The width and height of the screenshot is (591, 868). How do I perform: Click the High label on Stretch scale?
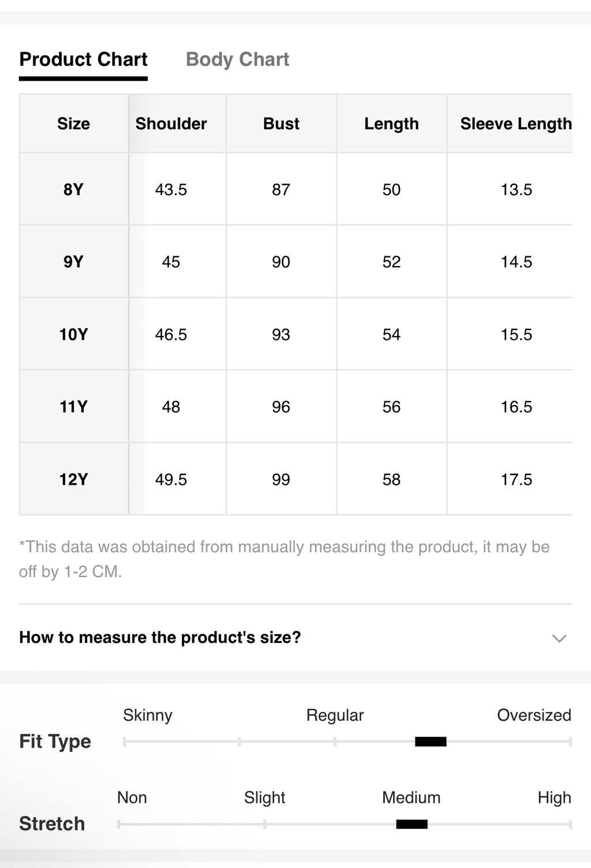554,798
